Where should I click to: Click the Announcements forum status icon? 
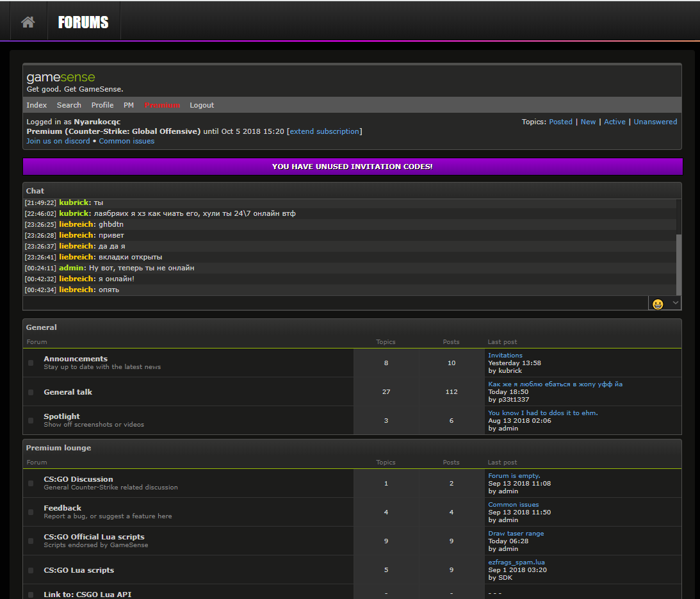(x=31, y=363)
